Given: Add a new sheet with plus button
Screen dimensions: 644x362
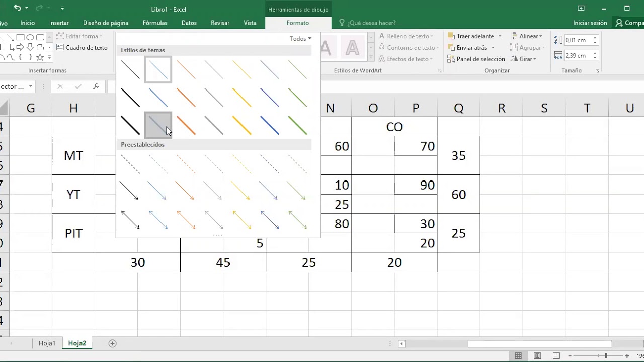Looking at the screenshot, I should (113, 343).
